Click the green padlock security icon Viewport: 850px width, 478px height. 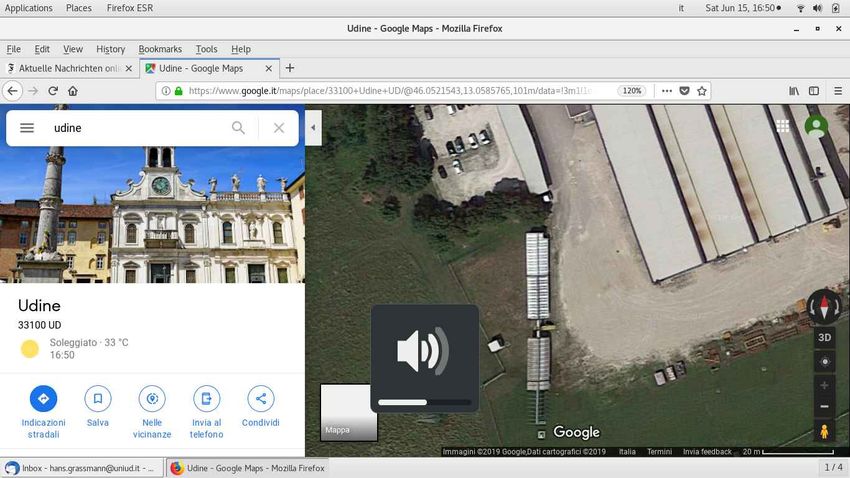tap(178, 91)
